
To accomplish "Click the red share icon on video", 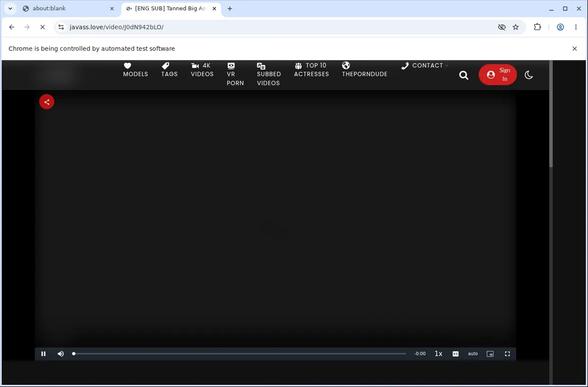I will pyautogui.click(x=47, y=102).
